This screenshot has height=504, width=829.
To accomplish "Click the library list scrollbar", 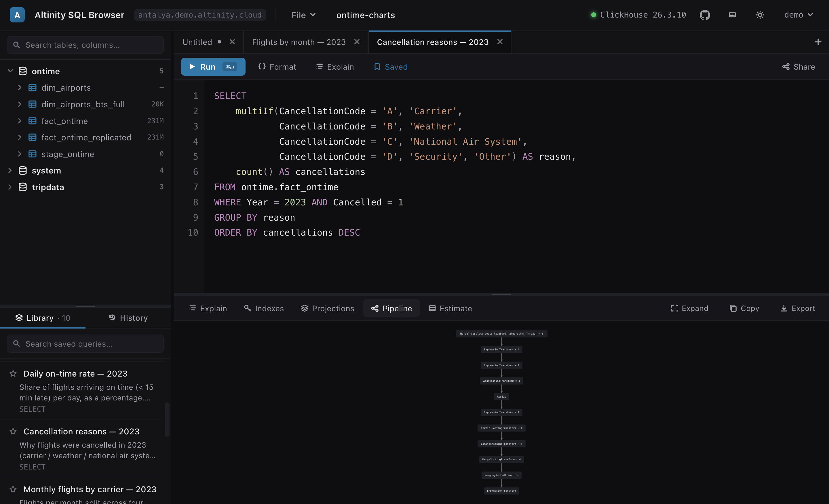I will 167,420.
